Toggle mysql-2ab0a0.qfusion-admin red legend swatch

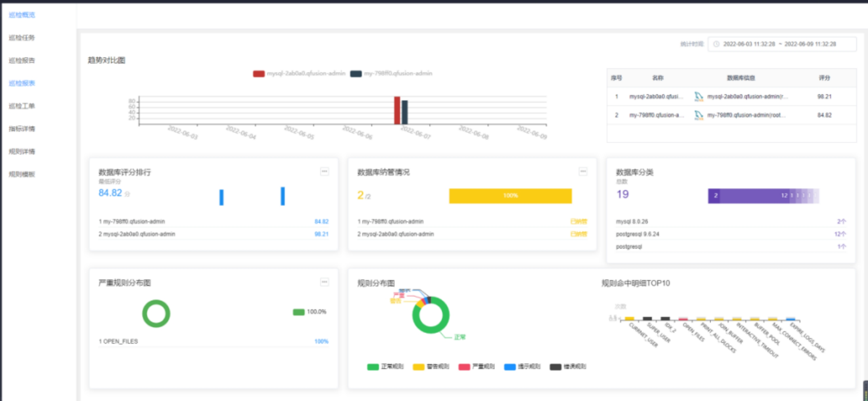[x=259, y=73]
